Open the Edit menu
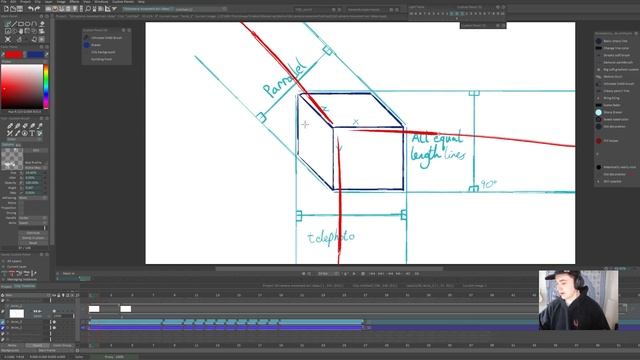 pyautogui.click(x=13, y=2)
